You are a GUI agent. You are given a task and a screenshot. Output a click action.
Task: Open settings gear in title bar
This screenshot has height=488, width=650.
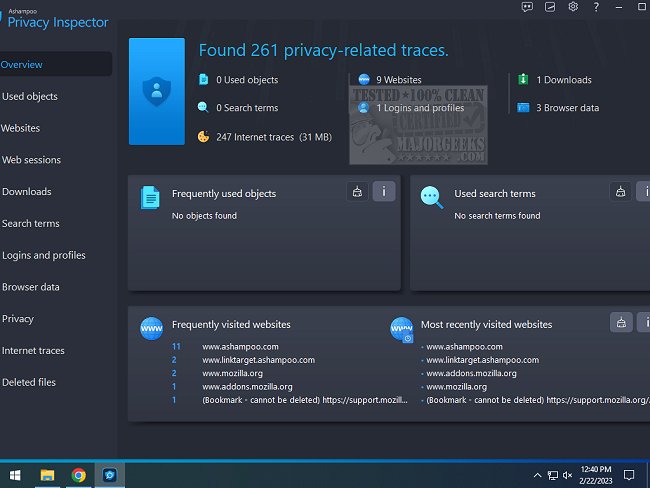click(x=573, y=7)
